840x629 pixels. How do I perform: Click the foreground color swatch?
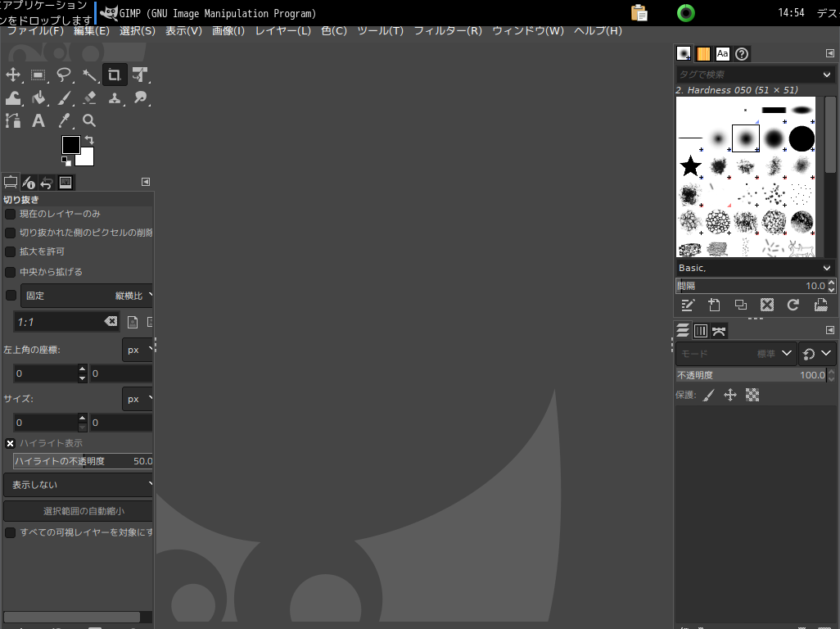pos(70,145)
